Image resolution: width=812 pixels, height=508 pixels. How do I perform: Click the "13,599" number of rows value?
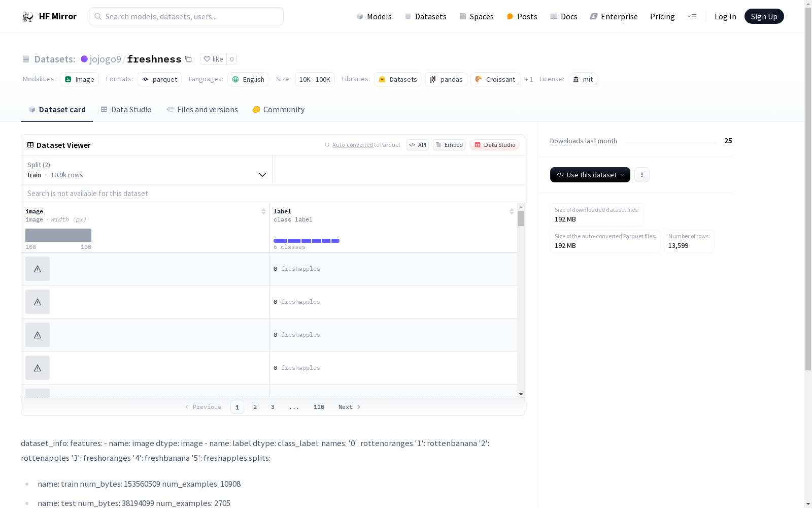[x=678, y=246]
